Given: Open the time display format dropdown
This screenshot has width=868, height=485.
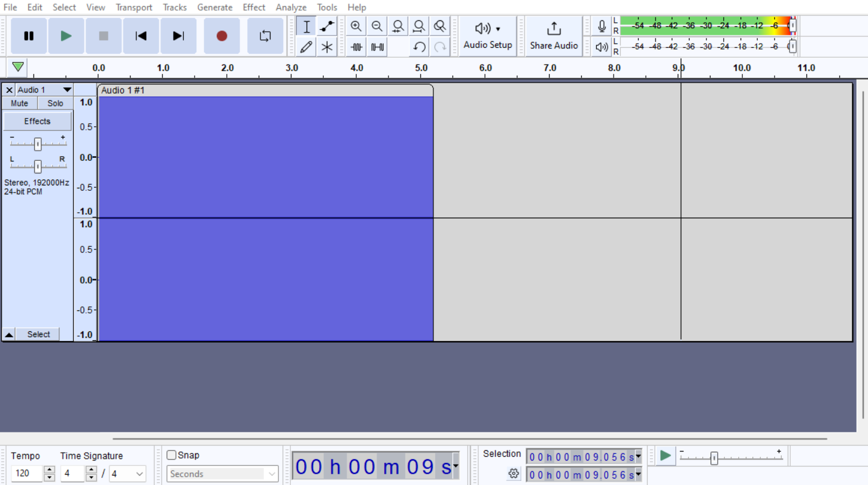Looking at the screenshot, I should point(456,466).
